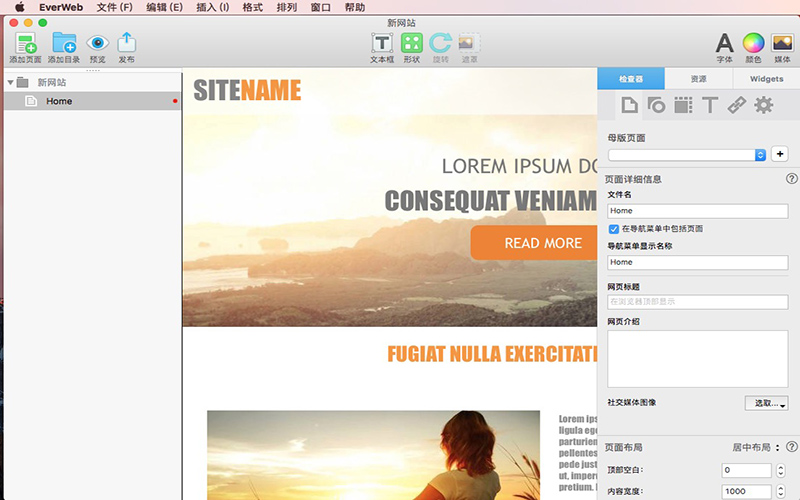Select the Metrics inspector icon
The width and height of the screenshot is (800, 500).
(683, 106)
